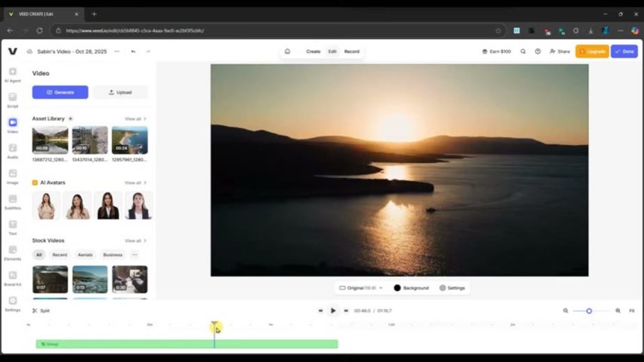The width and height of the screenshot is (644, 362).
Task: Select the Video sidebar icon
Action: pos(13,123)
